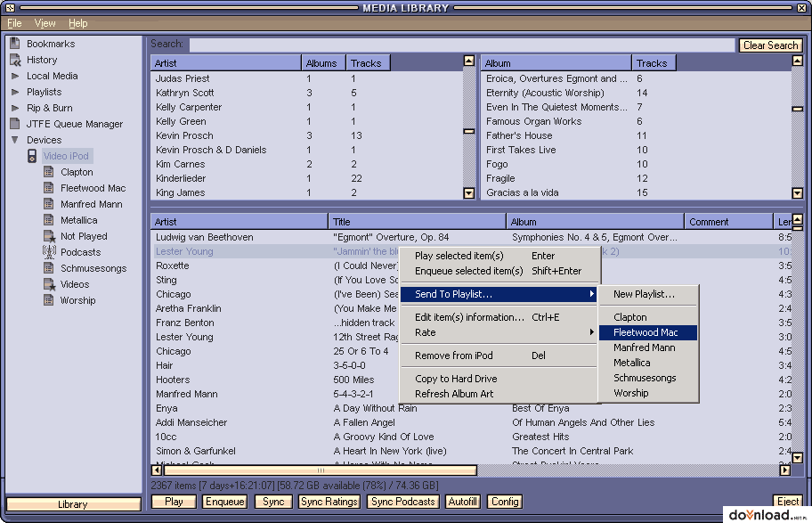Sort track list by Comment column header
The height and width of the screenshot is (523, 812).
(728, 222)
